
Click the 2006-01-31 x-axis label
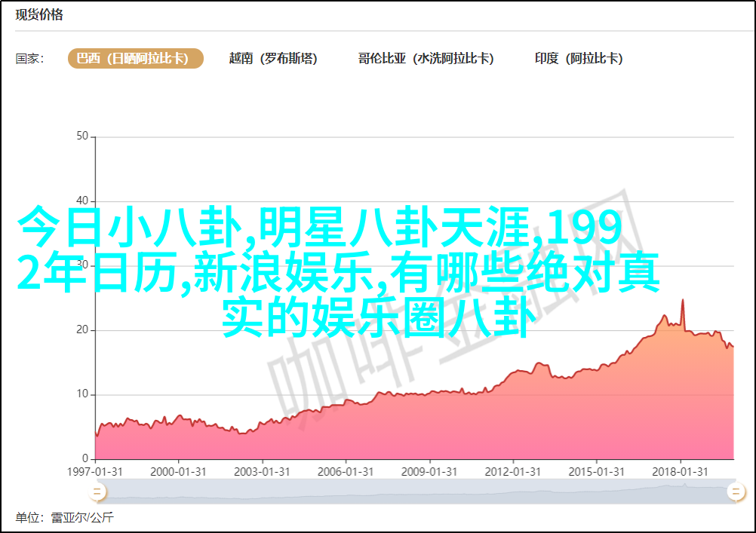[346, 472]
